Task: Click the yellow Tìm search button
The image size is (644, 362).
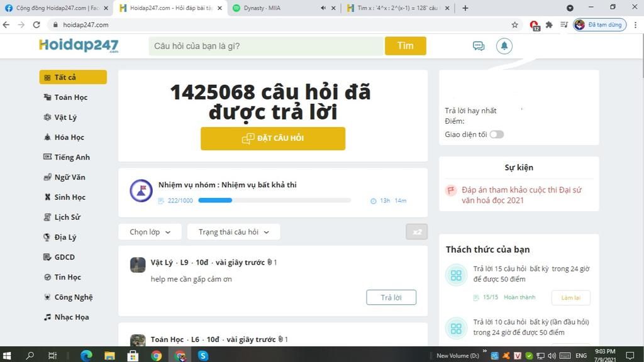Action: click(x=406, y=45)
